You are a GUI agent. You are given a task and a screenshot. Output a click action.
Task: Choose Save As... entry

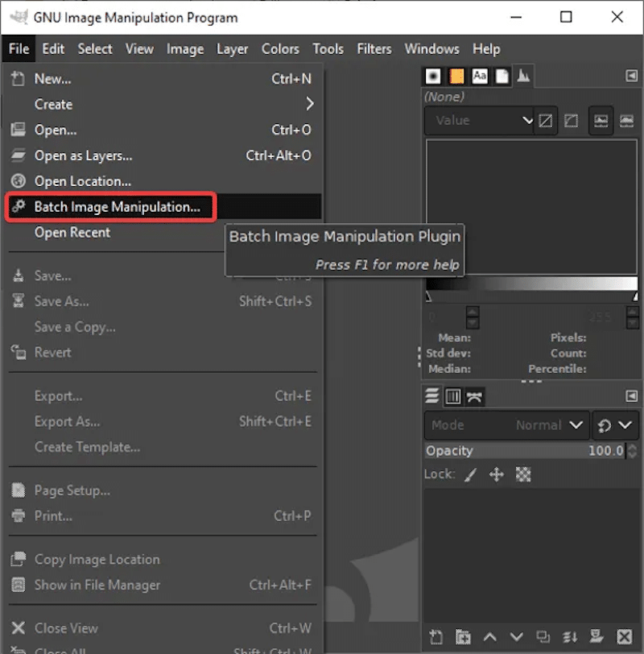[x=163, y=301]
